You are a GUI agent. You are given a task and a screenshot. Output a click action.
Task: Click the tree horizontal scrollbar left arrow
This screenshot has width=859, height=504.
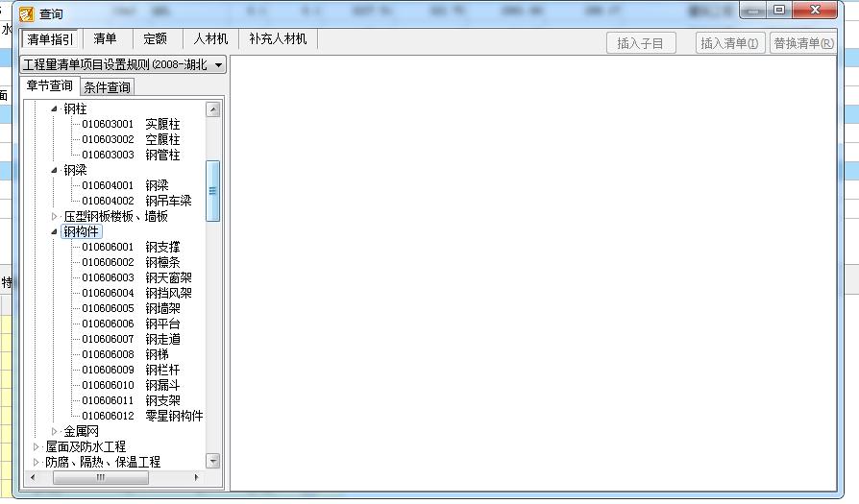(x=33, y=478)
